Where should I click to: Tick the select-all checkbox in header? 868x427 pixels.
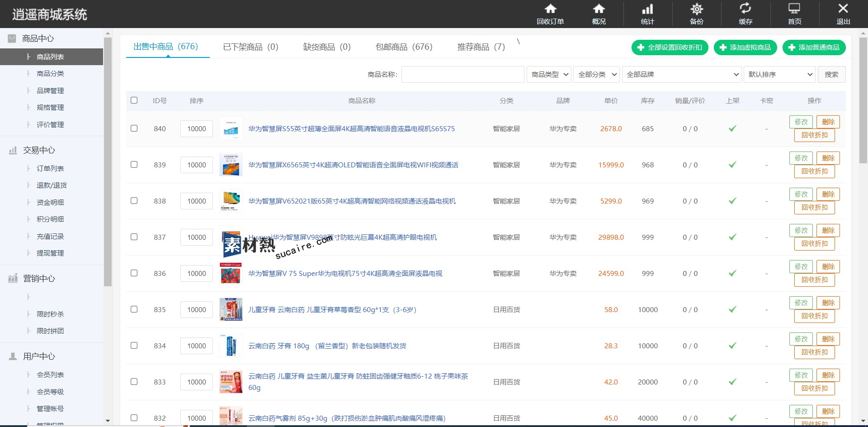coord(134,100)
